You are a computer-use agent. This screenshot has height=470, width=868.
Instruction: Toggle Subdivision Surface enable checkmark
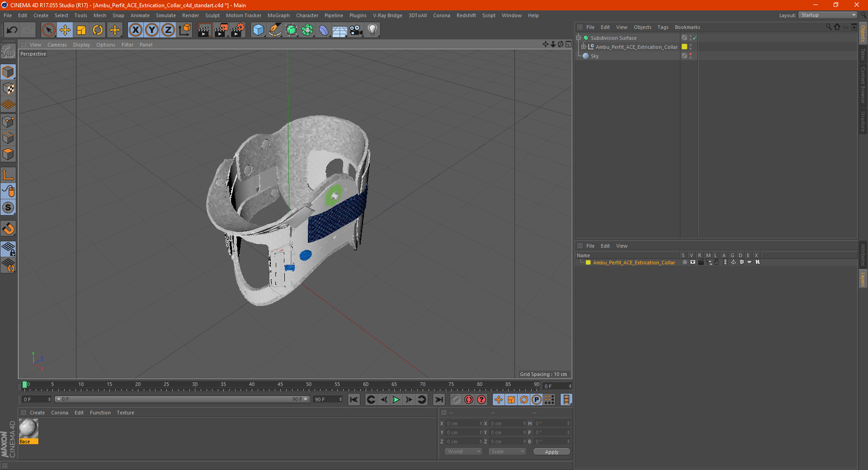pyautogui.click(x=695, y=38)
